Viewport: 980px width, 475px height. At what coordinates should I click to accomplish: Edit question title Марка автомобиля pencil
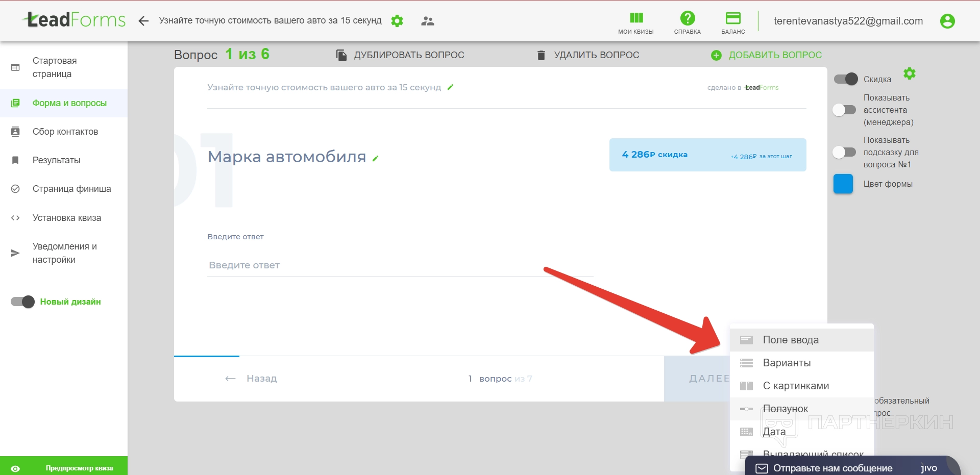[x=375, y=159]
